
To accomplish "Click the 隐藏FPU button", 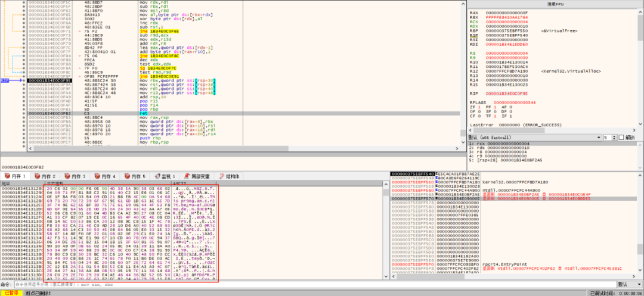I will (555, 4).
